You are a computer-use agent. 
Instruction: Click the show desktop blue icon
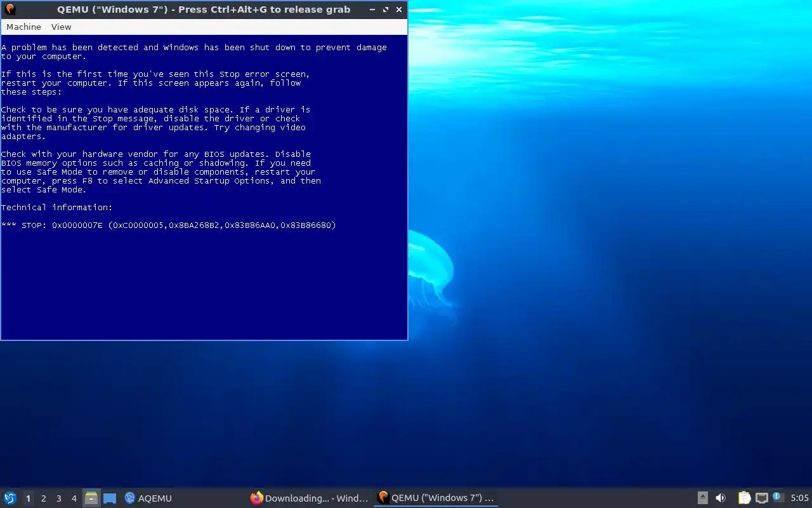(110, 498)
